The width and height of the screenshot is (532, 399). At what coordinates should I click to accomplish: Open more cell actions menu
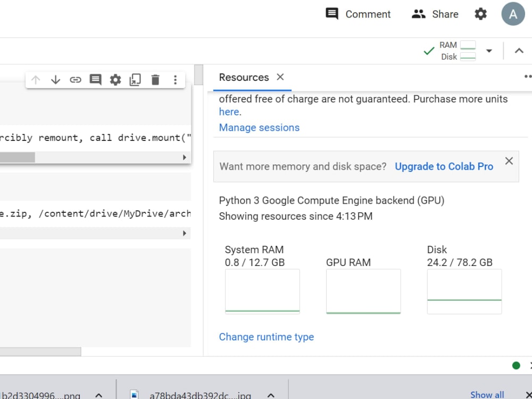click(175, 80)
